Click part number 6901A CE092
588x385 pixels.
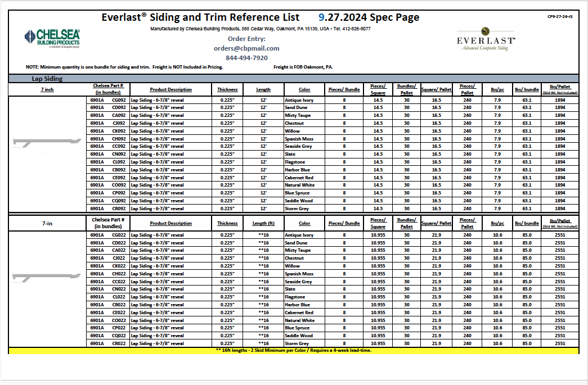pos(108,178)
